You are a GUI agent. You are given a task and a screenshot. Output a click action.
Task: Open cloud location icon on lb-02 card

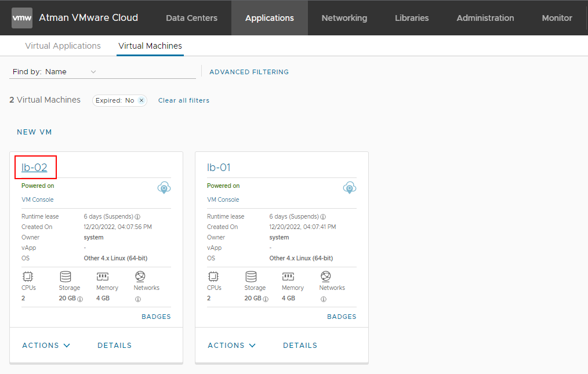click(x=164, y=187)
